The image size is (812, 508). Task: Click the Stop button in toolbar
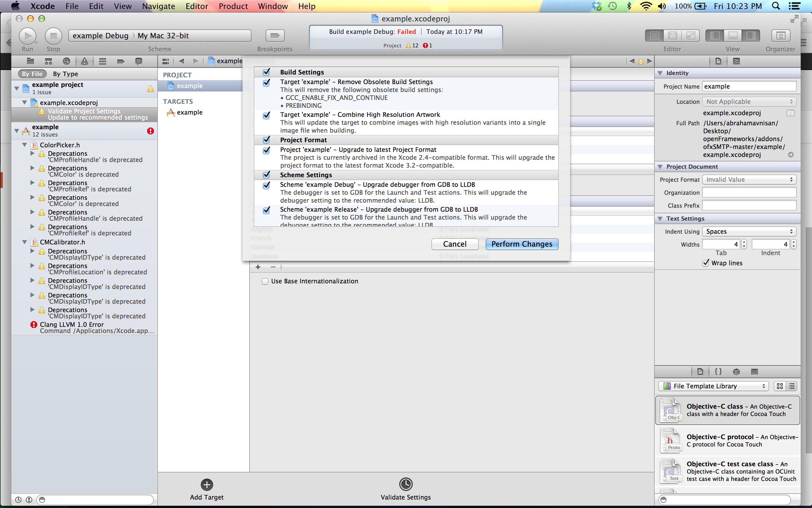[x=53, y=36]
